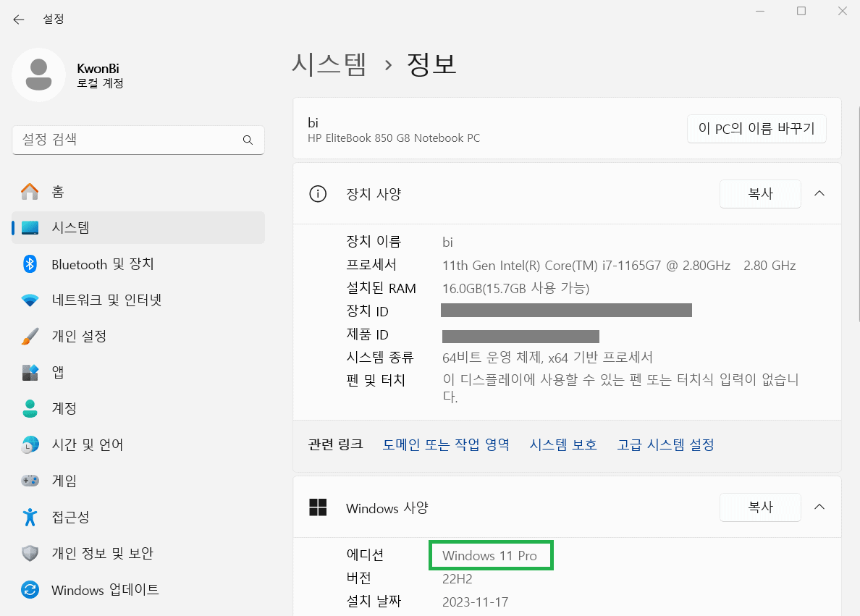Click the Windows 11 Pro edition value
The width and height of the screenshot is (860, 616).
[490, 556]
